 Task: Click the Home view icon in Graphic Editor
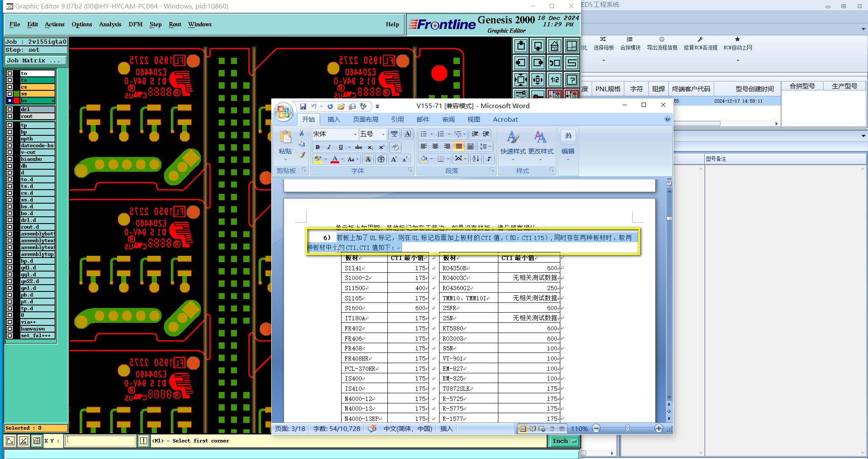[554, 46]
